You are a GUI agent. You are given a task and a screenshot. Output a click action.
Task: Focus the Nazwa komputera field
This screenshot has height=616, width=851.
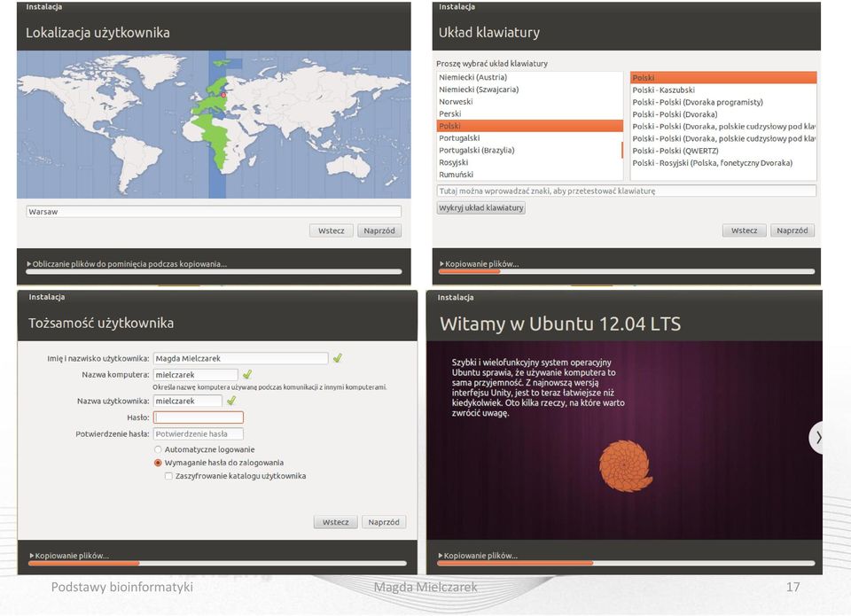[x=195, y=375]
